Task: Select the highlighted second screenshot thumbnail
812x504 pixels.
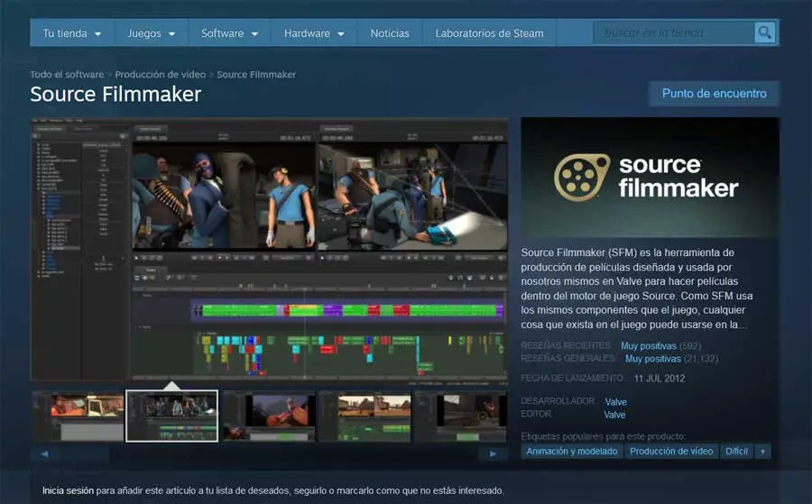Action: 172,416
